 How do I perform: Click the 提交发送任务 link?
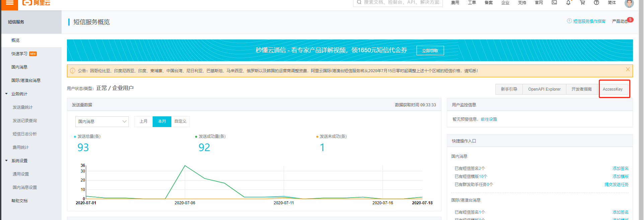point(617,185)
